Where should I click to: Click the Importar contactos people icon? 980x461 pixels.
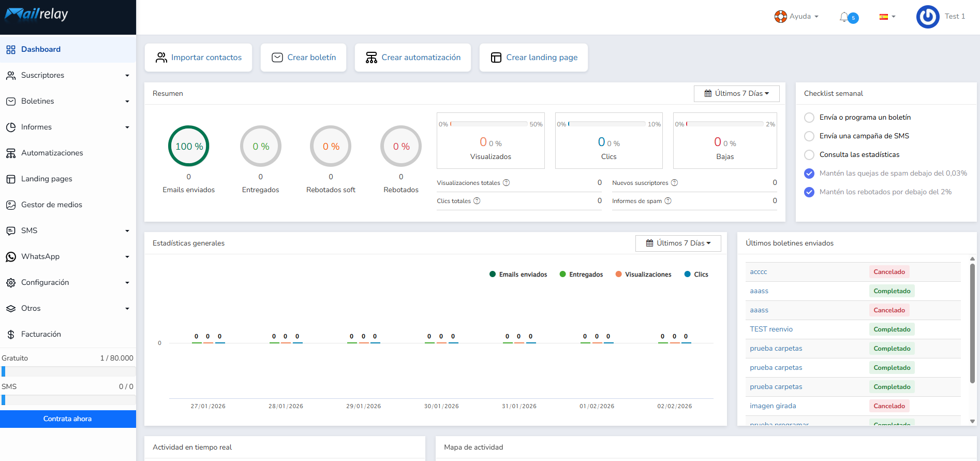tap(161, 57)
